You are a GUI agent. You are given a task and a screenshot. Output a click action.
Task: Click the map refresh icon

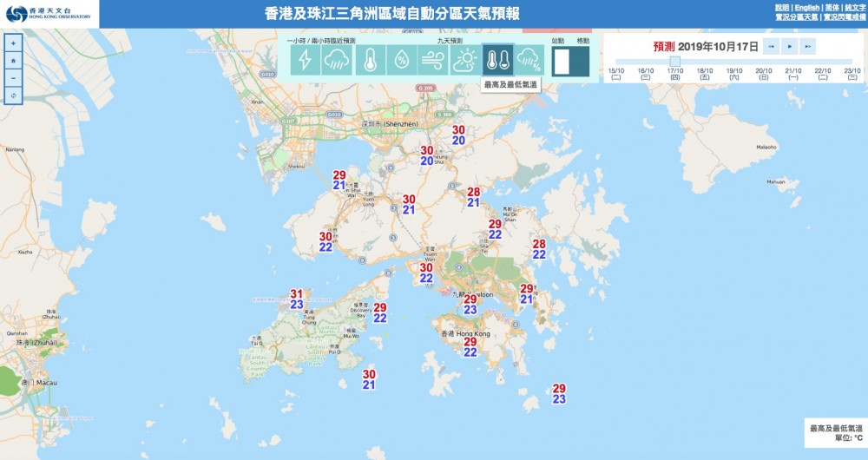pos(14,95)
